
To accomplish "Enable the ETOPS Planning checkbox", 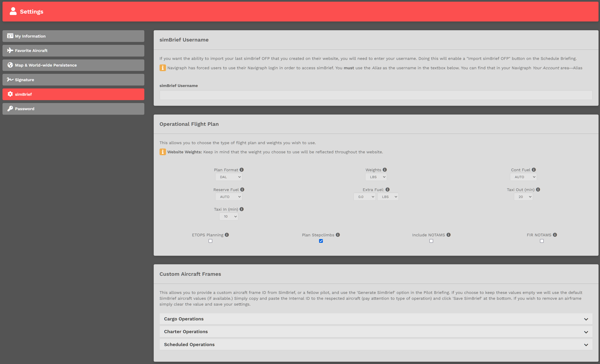I will (210, 241).
